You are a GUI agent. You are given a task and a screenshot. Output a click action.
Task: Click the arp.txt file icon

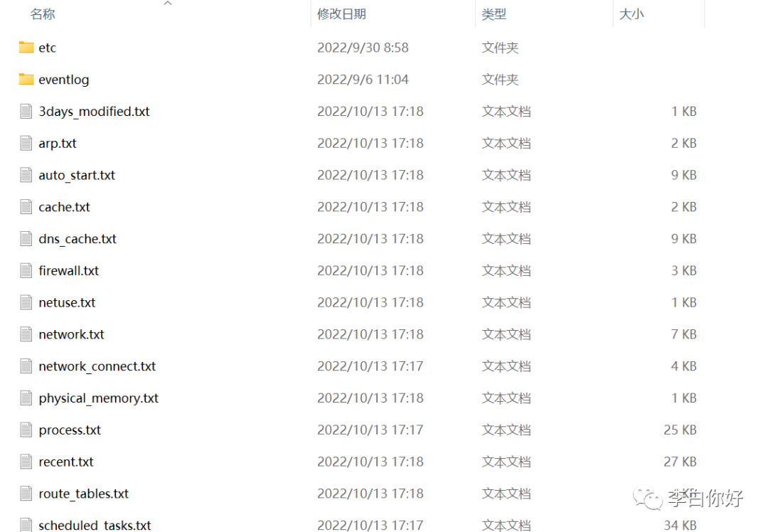click(x=26, y=143)
